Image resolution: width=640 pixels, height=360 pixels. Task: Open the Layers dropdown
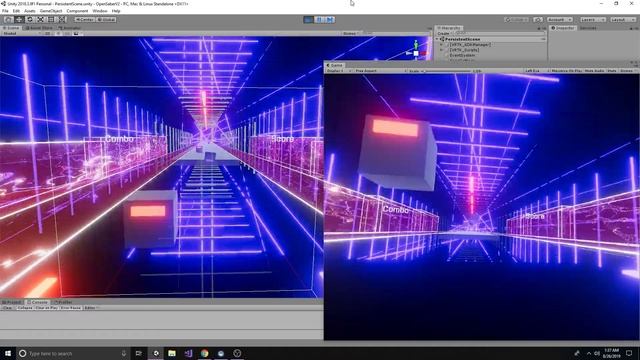[593, 20]
